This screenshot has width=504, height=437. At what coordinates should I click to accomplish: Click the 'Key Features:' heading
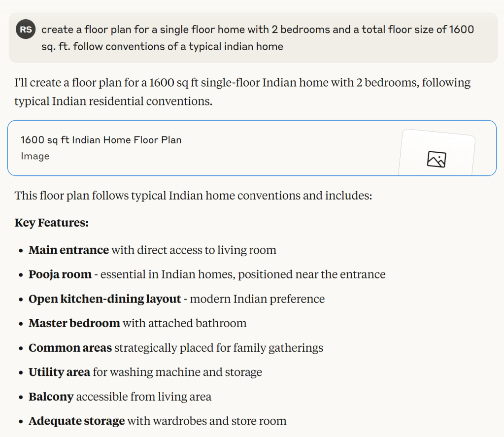point(51,223)
